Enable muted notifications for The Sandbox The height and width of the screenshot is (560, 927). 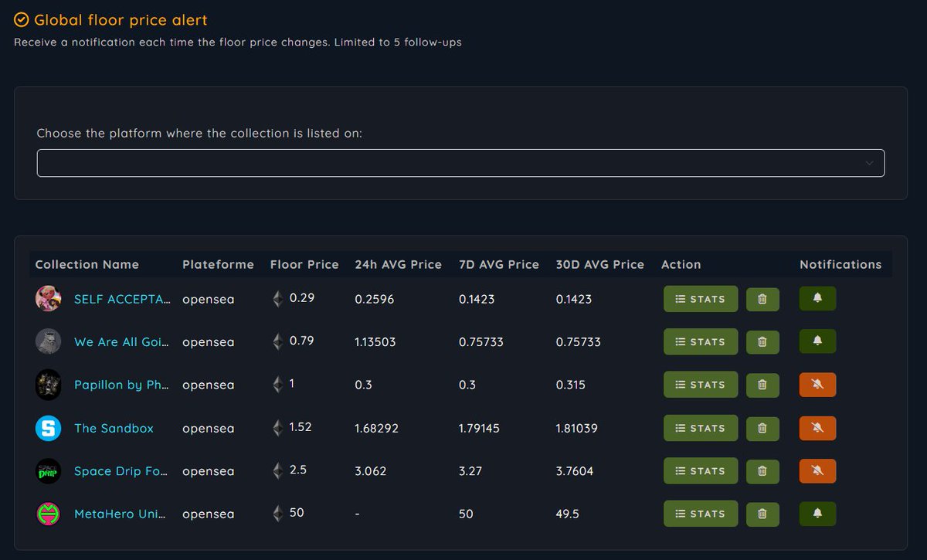click(x=818, y=428)
